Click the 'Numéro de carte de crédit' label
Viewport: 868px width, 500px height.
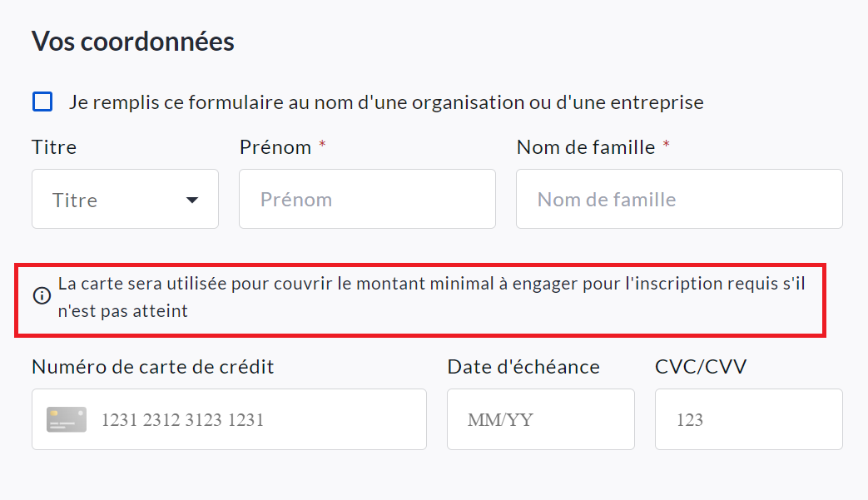click(x=153, y=367)
